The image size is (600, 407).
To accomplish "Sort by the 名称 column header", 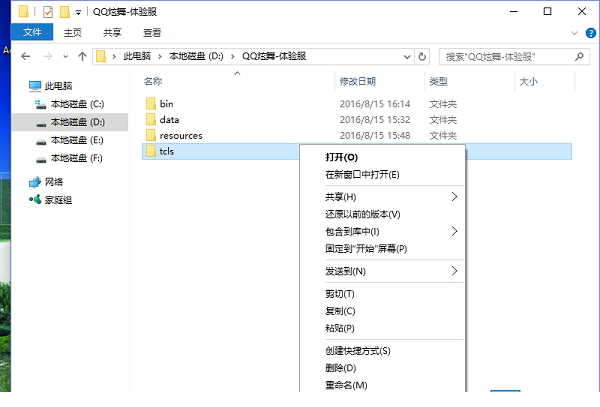I will (153, 81).
